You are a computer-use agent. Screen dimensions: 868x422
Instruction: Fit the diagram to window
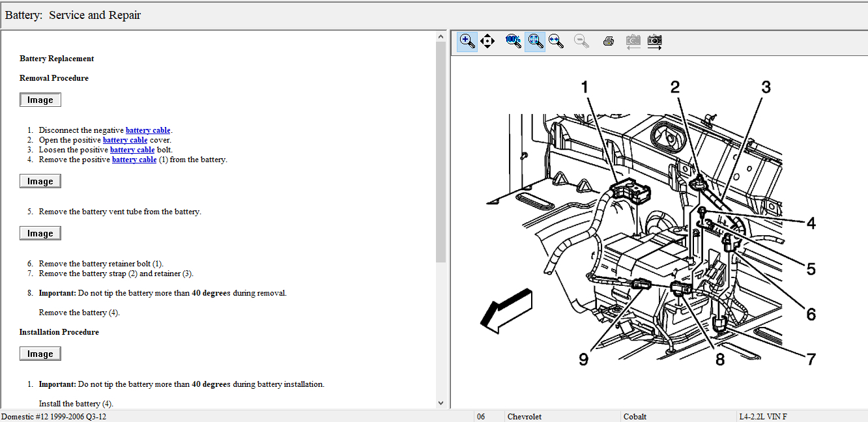point(536,41)
